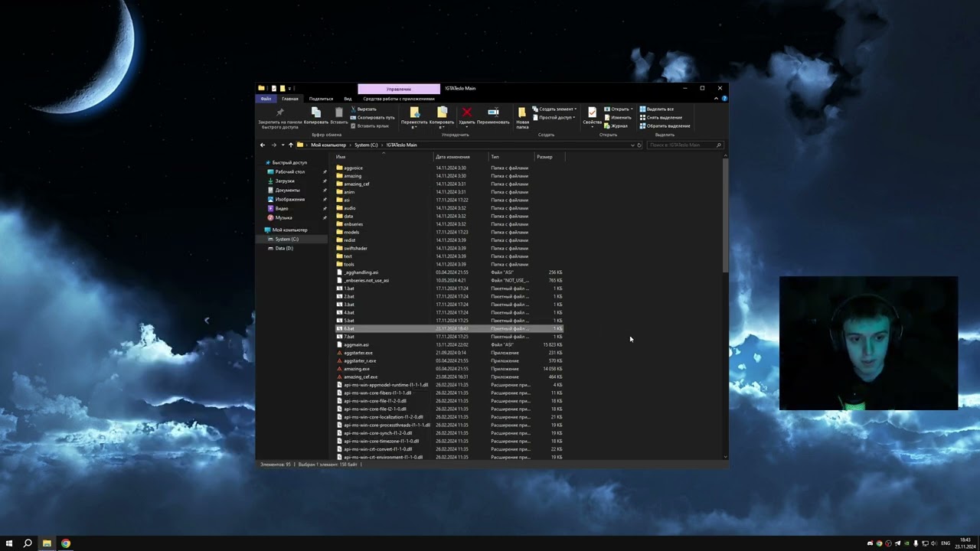This screenshot has height=551, width=980.
Task: Select Мой компьютер in the navigation pane
Action: [x=289, y=230]
